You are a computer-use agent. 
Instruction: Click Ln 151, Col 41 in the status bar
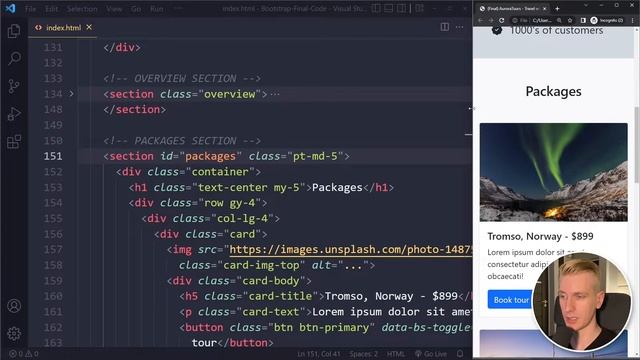[318, 354]
